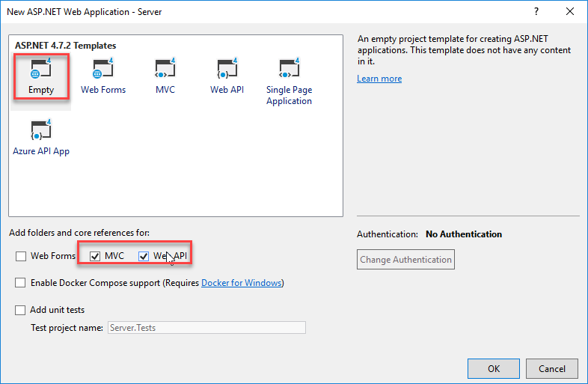This screenshot has width=588, height=384.
Task: Uncheck the MVC core references checkbox
Action: pyautogui.click(x=95, y=256)
